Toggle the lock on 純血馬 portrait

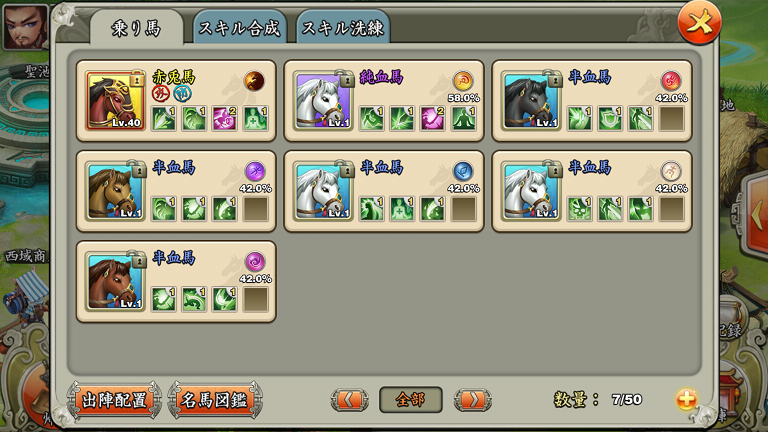347,79
